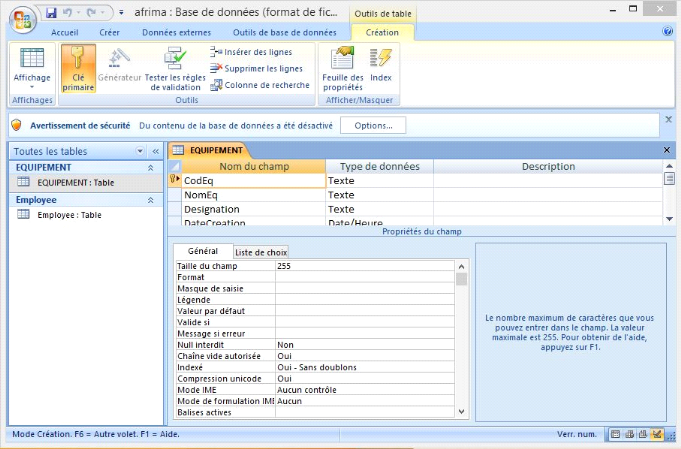
Task: Click the Taille du champ value field
Action: click(x=364, y=267)
